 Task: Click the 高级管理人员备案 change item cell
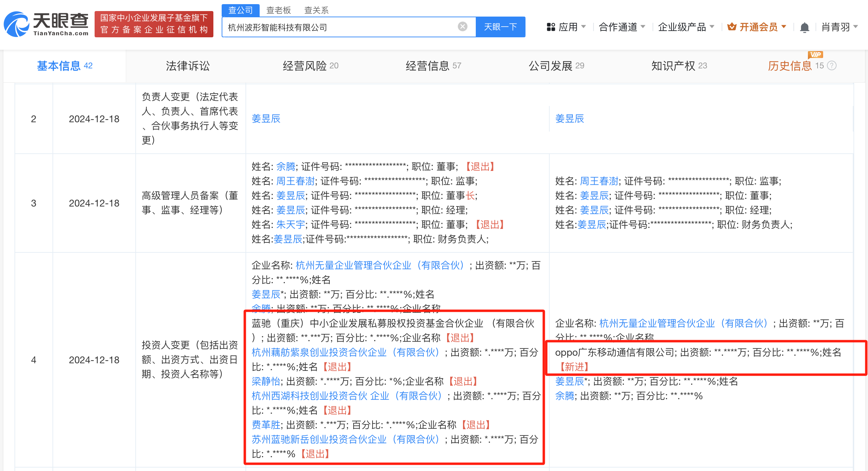tap(190, 203)
